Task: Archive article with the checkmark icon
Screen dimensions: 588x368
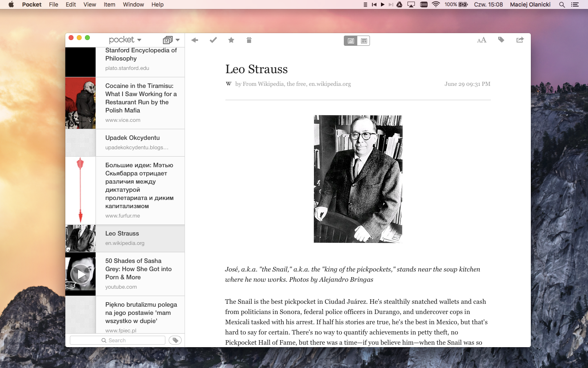Action: [x=213, y=40]
